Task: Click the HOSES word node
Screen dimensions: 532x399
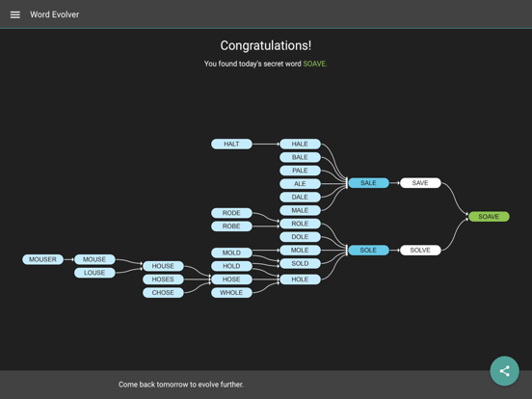Action: (163, 279)
